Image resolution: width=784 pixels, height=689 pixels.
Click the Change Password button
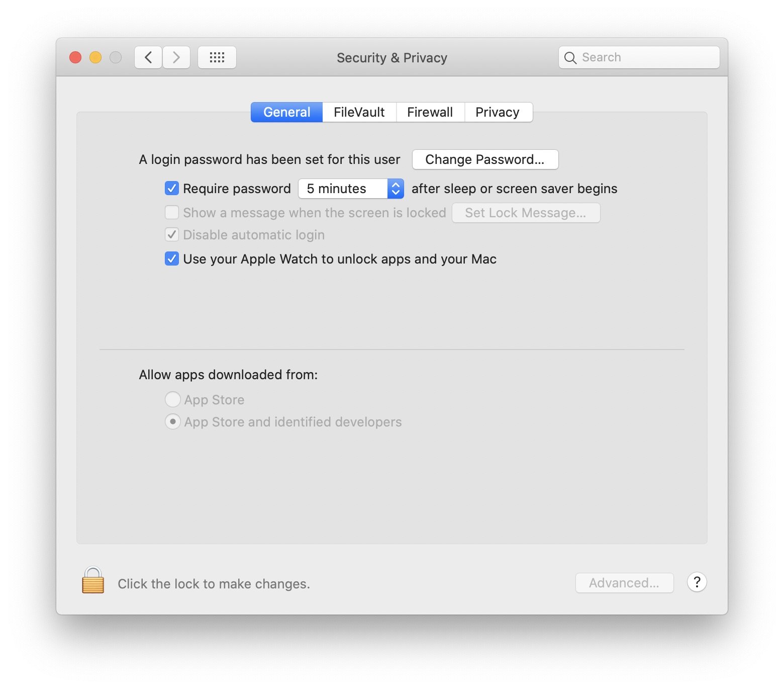click(485, 159)
